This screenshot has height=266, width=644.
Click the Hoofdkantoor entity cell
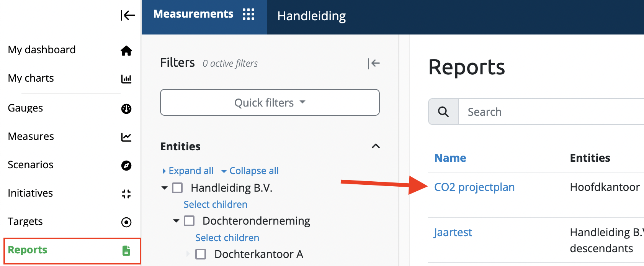605,187
